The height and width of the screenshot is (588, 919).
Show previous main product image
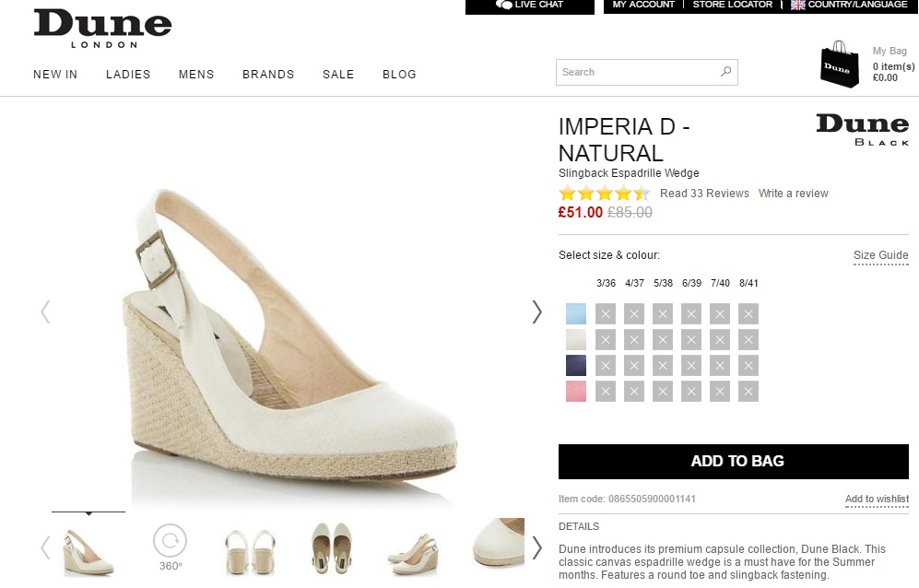tap(45, 312)
